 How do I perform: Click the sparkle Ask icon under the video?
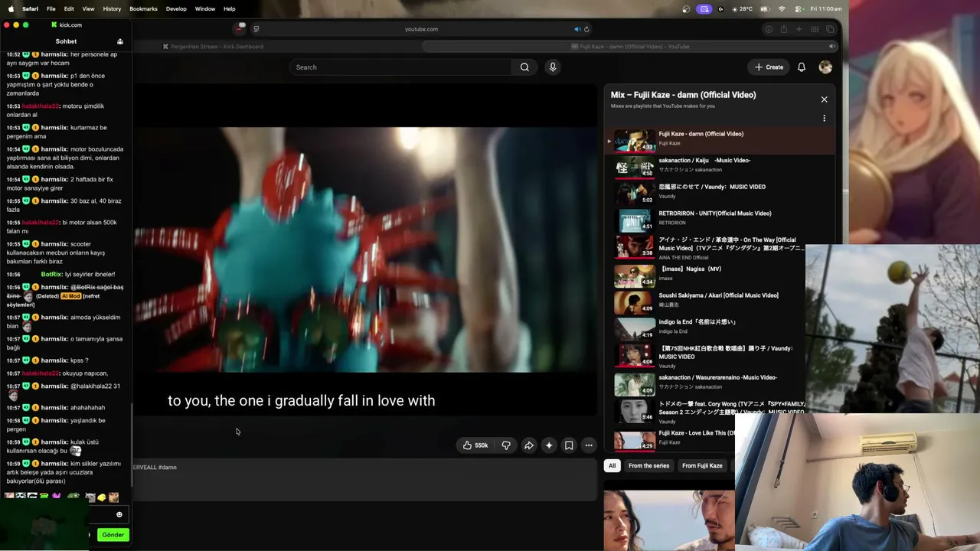[548, 445]
